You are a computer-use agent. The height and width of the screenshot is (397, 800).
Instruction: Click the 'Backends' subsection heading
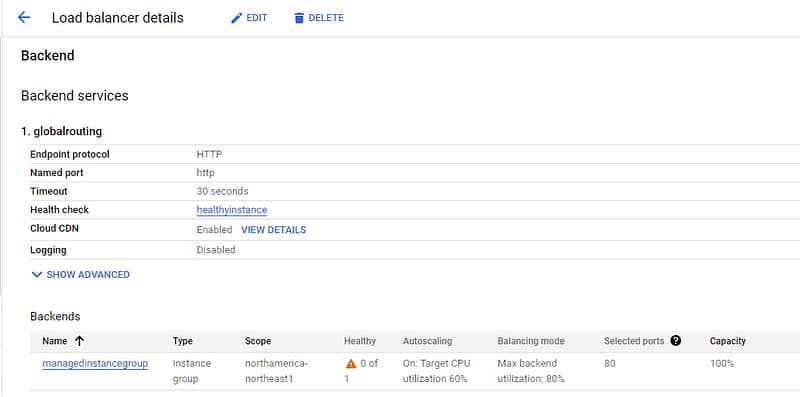click(x=55, y=316)
